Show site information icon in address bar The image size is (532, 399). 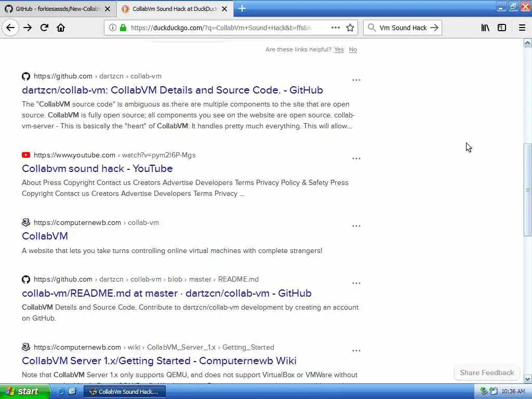[112, 28]
